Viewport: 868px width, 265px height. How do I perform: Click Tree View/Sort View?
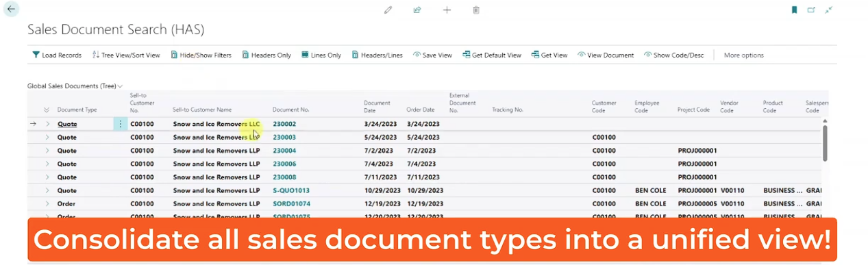click(x=126, y=55)
